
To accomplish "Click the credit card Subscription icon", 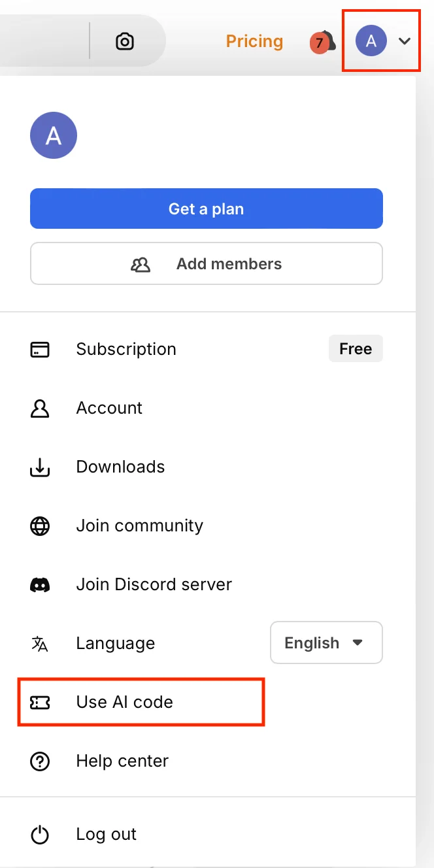I will pos(40,350).
